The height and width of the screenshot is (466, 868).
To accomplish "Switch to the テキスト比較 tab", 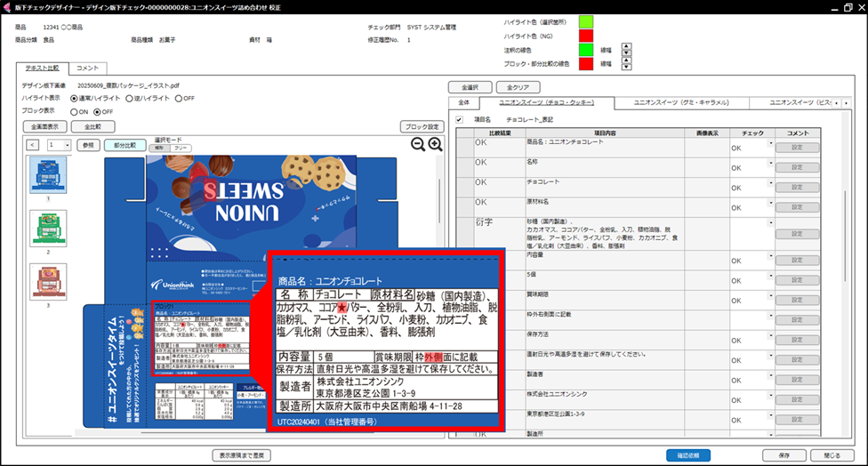I will pyautogui.click(x=42, y=68).
